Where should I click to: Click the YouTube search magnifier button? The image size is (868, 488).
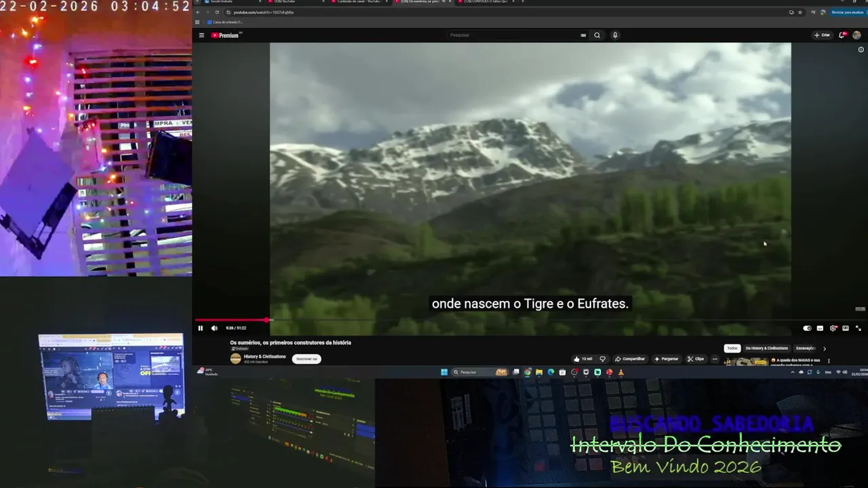click(x=597, y=35)
